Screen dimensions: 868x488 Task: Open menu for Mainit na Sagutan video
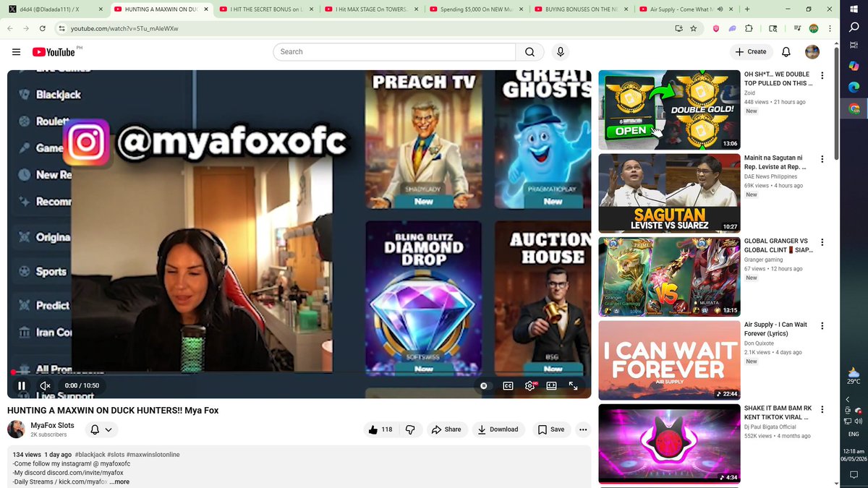coord(822,159)
